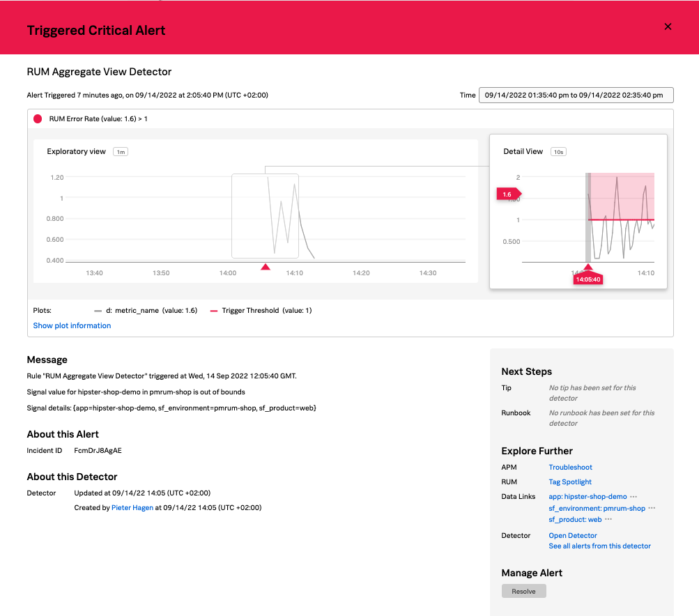Close the Triggered Critical Alert dialog
The image size is (699, 616).
click(x=668, y=26)
